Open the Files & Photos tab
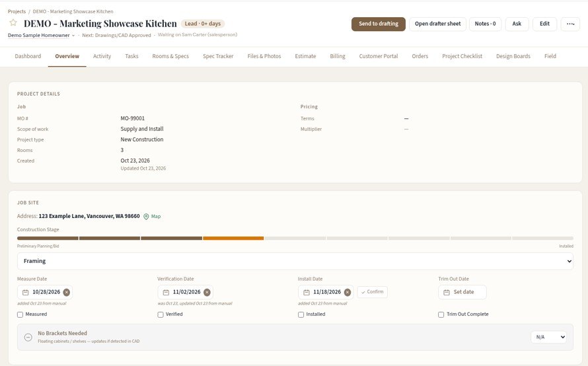Image resolution: width=588 pixels, height=366 pixels. 264,56
